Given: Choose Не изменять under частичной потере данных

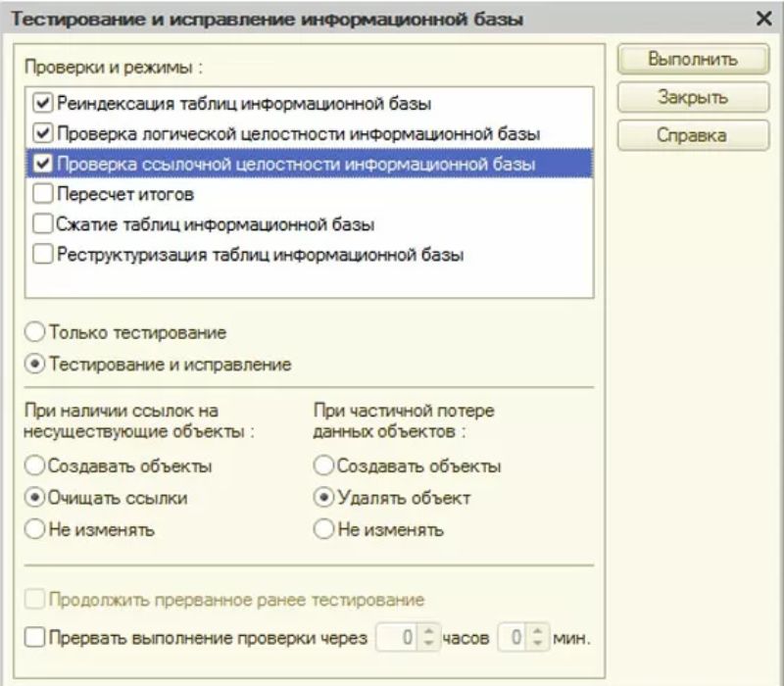Looking at the screenshot, I should 324,529.
